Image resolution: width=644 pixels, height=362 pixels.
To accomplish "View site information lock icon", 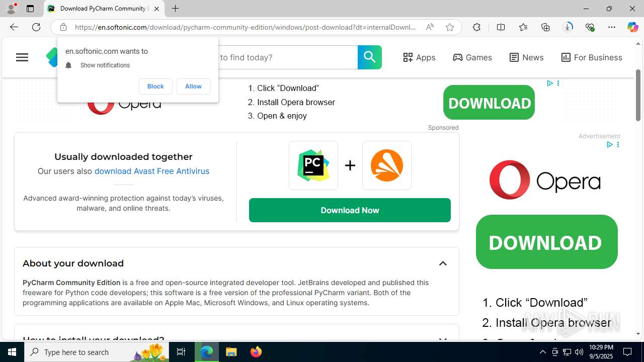I will 63,27.
